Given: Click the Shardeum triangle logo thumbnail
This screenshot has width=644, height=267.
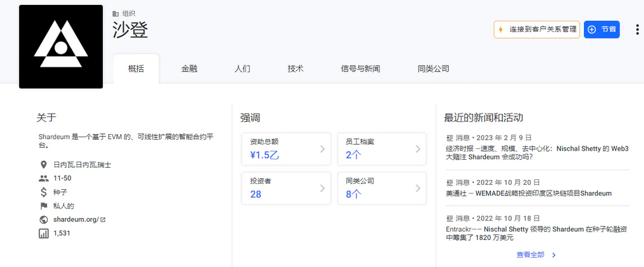Looking at the screenshot, I should click(x=61, y=47).
